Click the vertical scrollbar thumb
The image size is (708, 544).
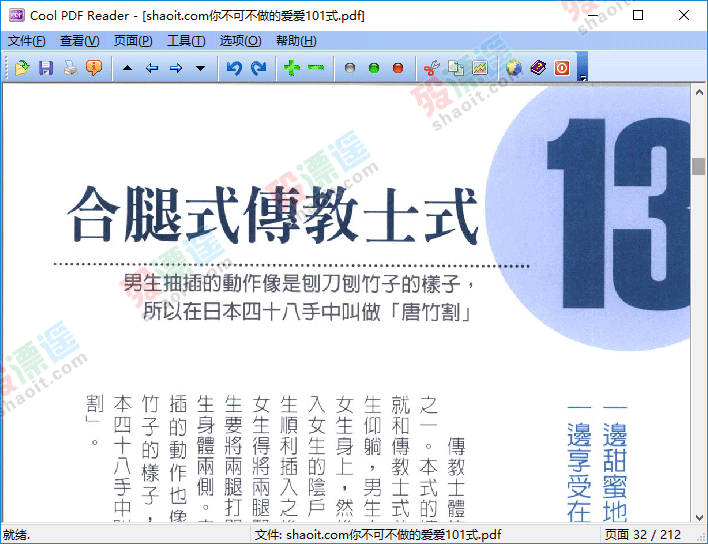pos(699,166)
